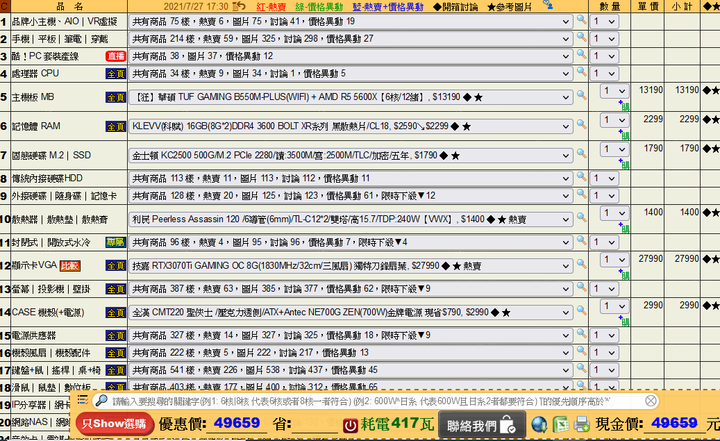Open quantity dropdown for 品牌小主機 row
The image size is (720, 441).
604,22
